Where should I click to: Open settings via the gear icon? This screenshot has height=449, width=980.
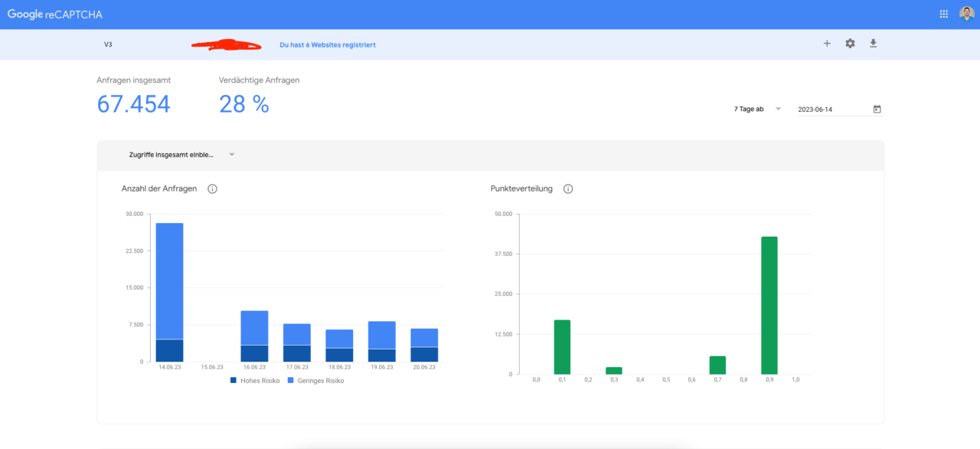850,44
